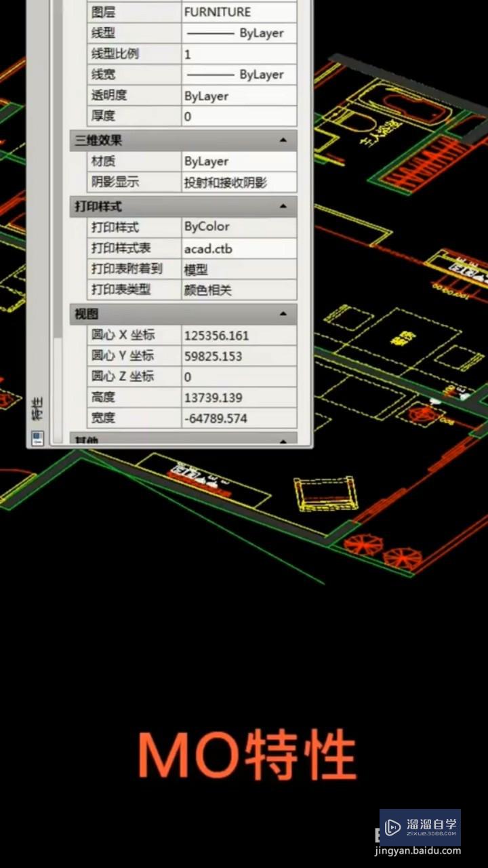
Task: Select the 宽度 value -64789.574
Action: pos(239,418)
